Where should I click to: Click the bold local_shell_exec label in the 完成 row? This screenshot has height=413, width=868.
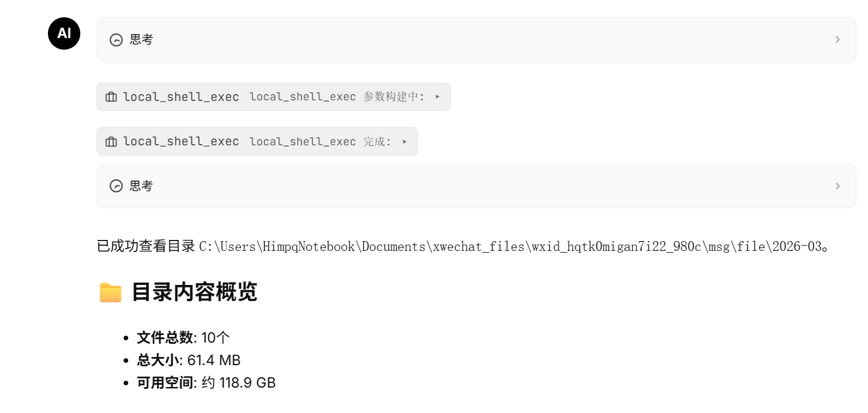pos(181,142)
